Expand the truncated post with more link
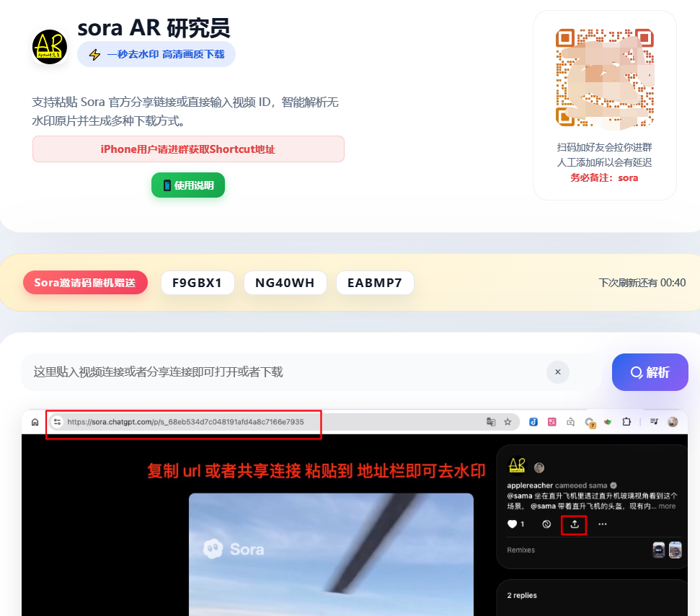 [667, 506]
